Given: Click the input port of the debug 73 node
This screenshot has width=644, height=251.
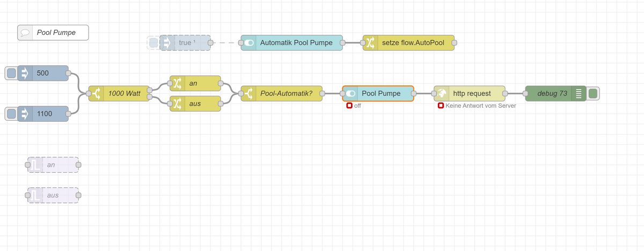Looking at the screenshot, I should (x=525, y=94).
